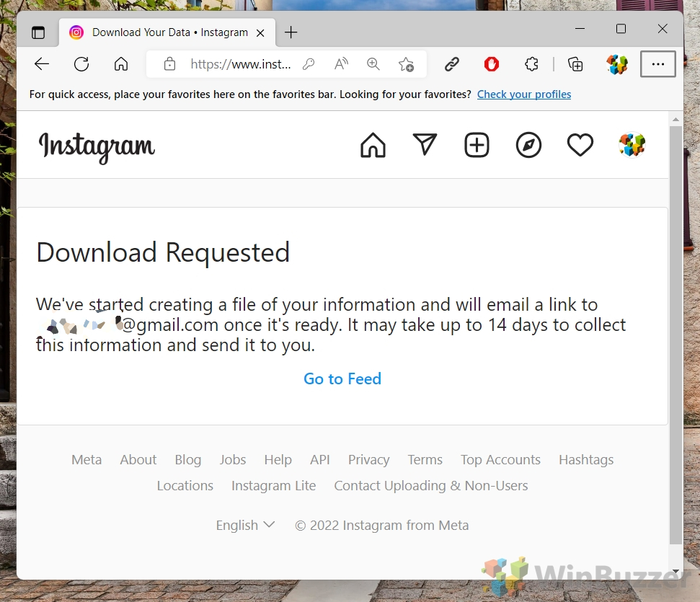Open the browser profile avatar
This screenshot has height=602, width=700.
(617, 64)
